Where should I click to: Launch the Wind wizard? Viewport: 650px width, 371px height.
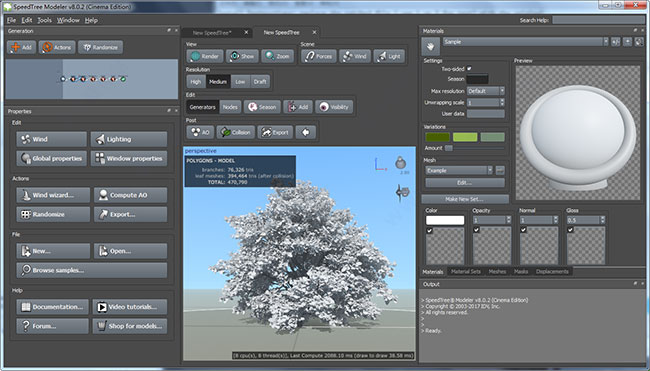point(53,195)
